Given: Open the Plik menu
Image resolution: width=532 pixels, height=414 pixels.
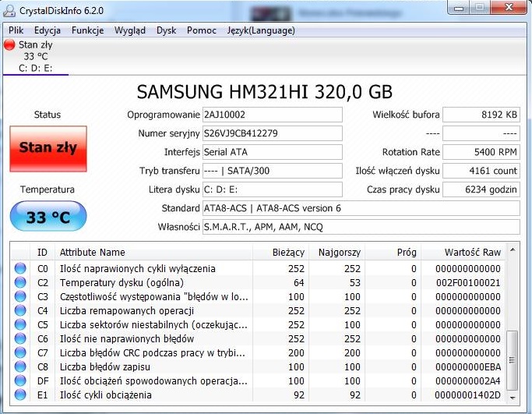Looking at the screenshot, I should point(16,30).
